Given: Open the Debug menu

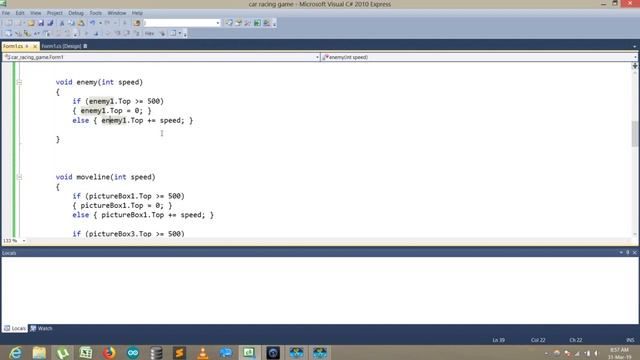Looking at the screenshot, I should pos(76,13).
